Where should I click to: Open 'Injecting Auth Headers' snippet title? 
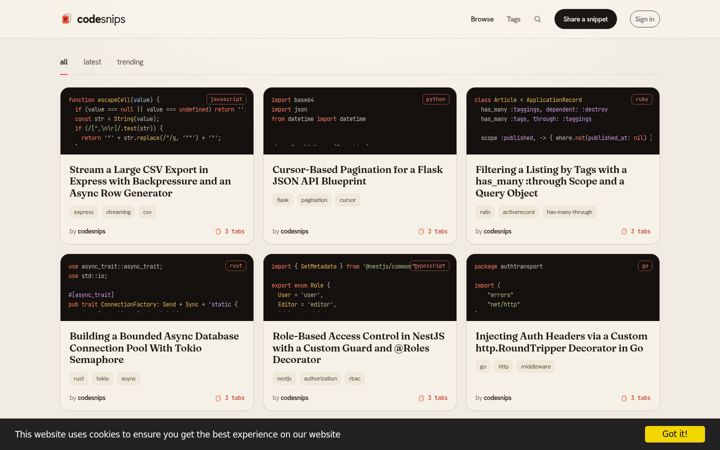tap(561, 342)
